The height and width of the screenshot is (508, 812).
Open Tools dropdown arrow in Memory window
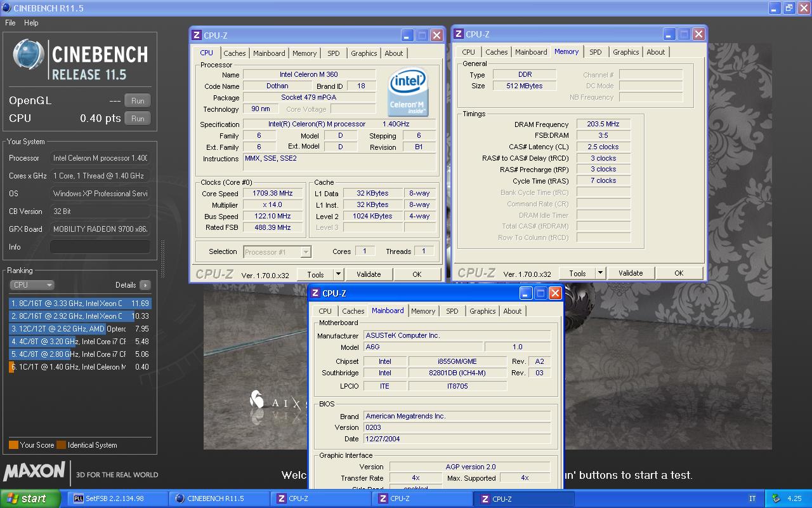click(600, 273)
